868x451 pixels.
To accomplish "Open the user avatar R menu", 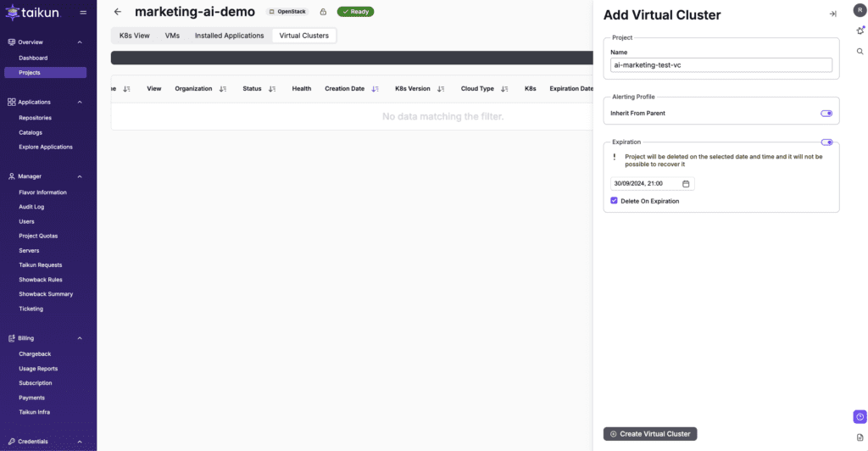I will (x=860, y=10).
